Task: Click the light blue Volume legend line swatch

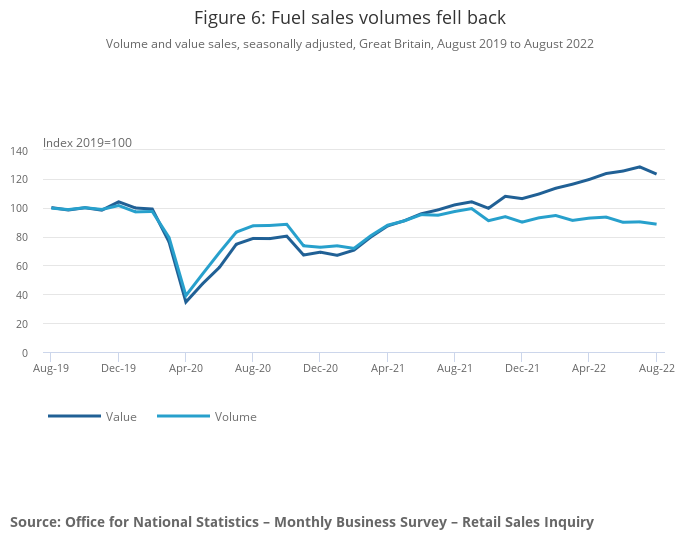Action: coord(183,416)
